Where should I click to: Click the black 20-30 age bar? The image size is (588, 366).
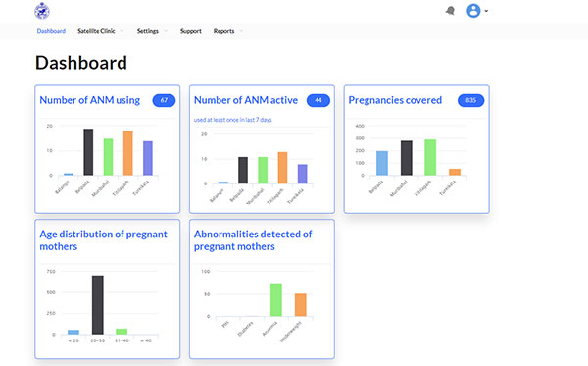click(x=98, y=305)
